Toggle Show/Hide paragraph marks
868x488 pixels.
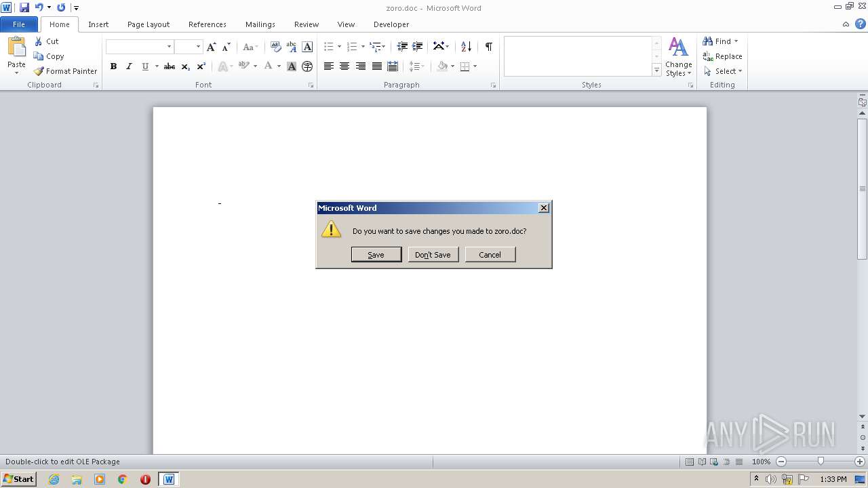click(488, 47)
